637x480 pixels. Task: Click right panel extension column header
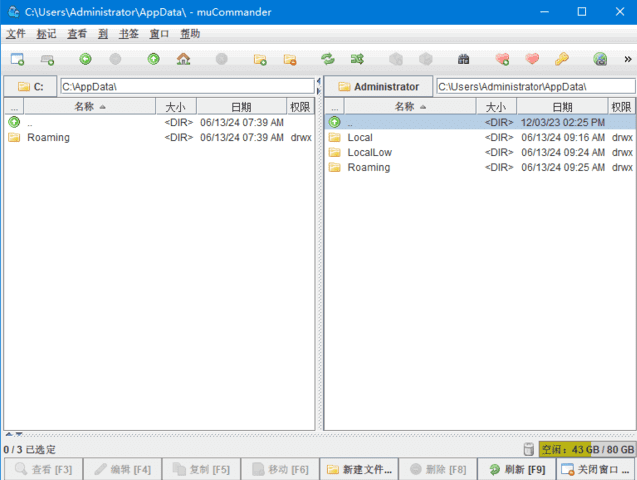point(335,107)
